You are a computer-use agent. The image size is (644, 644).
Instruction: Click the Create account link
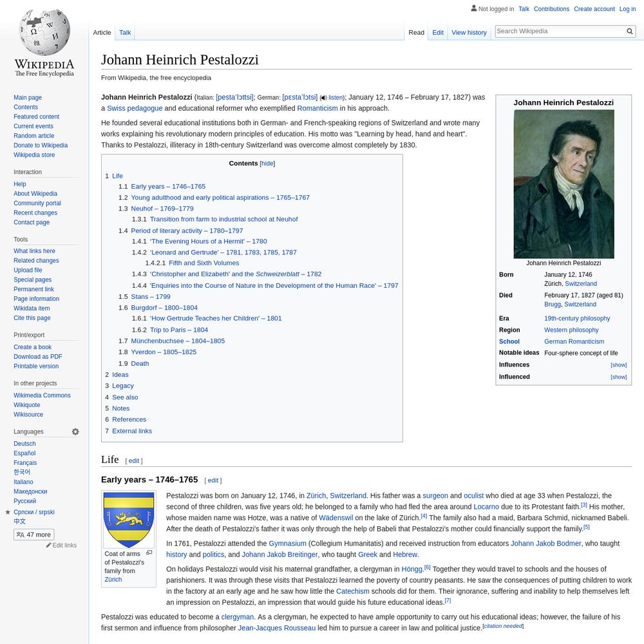pyautogui.click(x=594, y=9)
